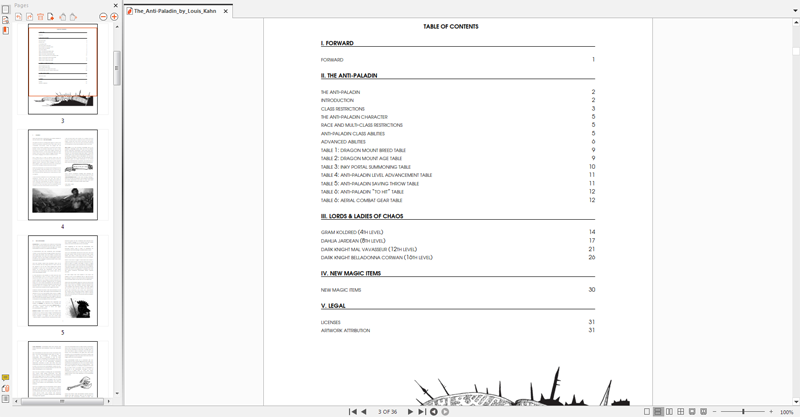Image resolution: width=800 pixels, height=417 pixels.
Task: Enable single page layout view
Action: 647,412
